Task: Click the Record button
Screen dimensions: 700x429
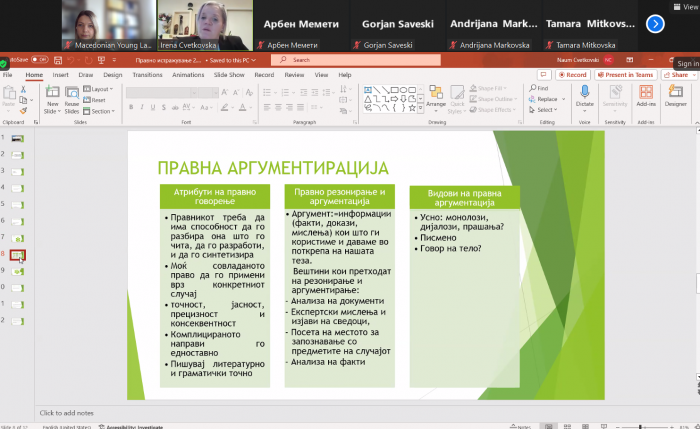Action: [x=574, y=74]
